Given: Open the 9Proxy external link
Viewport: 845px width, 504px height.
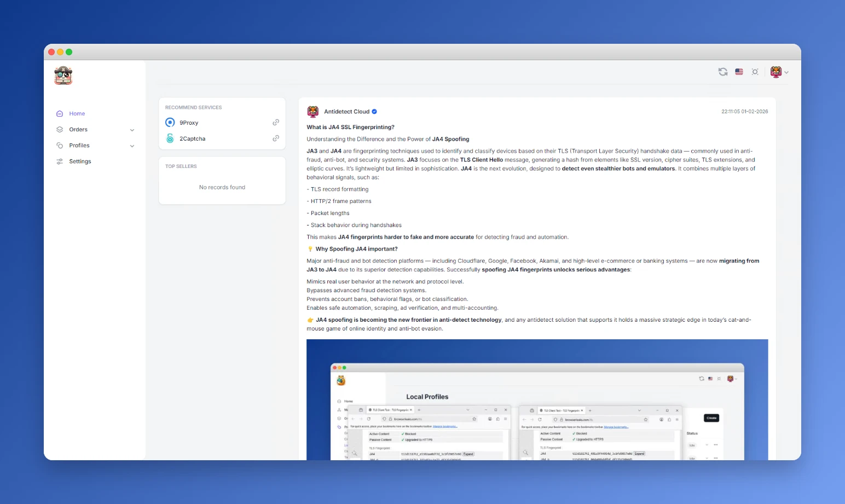Looking at the screenshot, I should pos(276,122).
